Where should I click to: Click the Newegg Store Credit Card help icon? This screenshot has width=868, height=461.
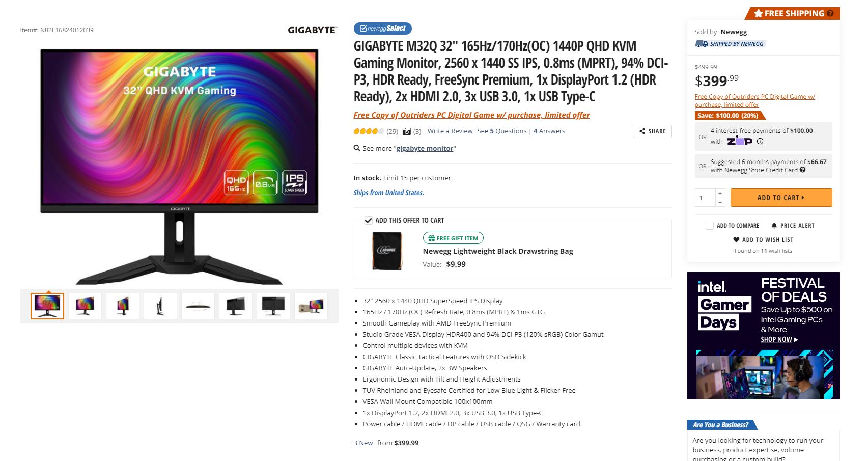point(802,170)
